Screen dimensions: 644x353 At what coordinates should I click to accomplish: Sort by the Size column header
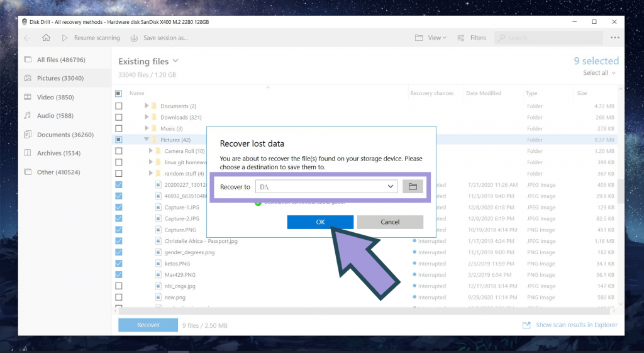[582, 93]
